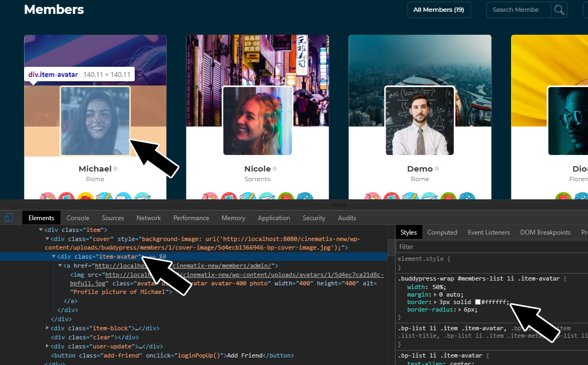
Task: Collapse the div class="item" node
Action: click(x=41, y=229)
